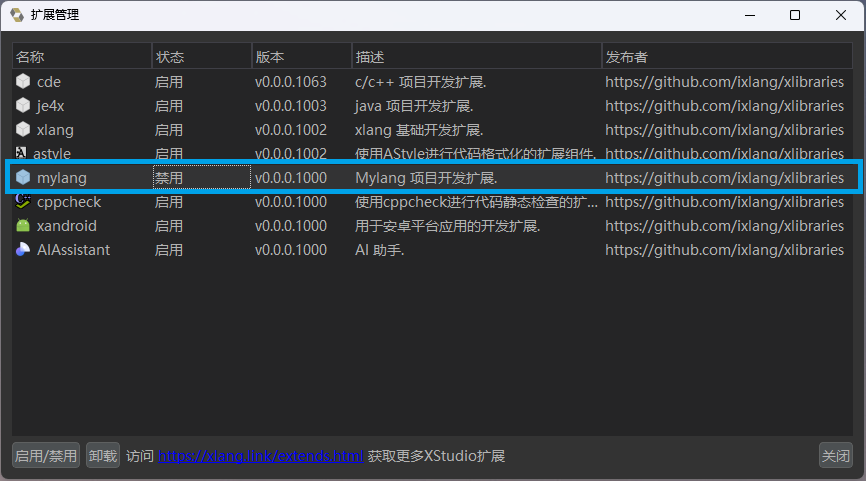Click description 'c/c++ 项目开发扩展.'

pyautogui.click(x=420, y=82)
